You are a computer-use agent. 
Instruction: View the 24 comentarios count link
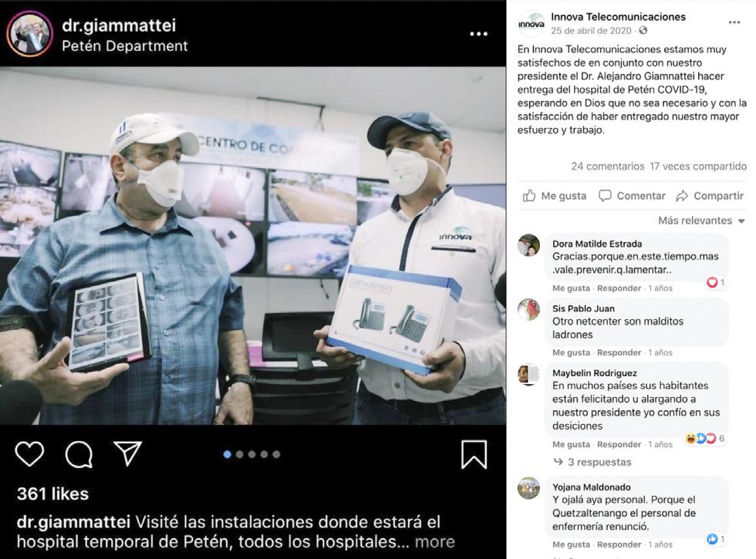[608, 167]
